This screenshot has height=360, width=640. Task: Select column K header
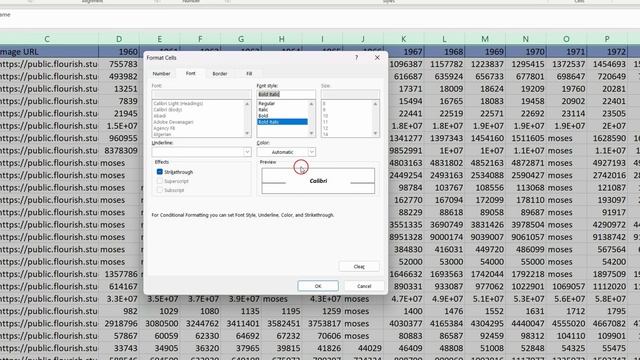pyautogui.click(x=404, y=39)
